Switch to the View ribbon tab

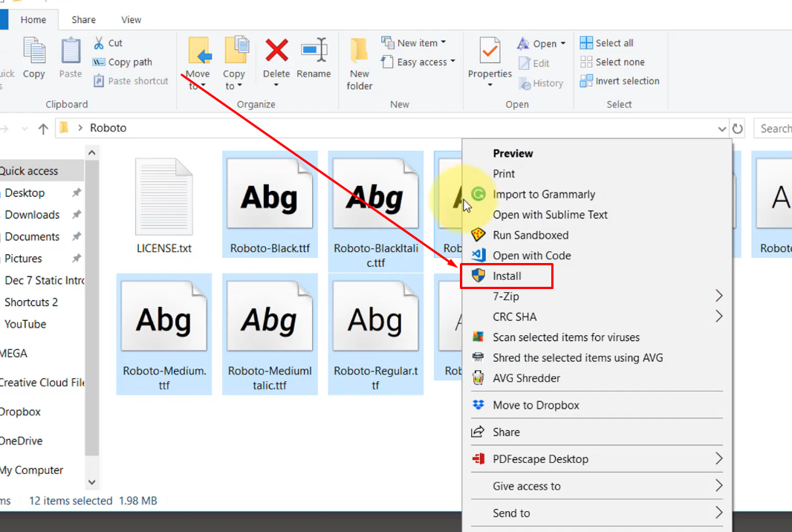[x=132, y=20]
